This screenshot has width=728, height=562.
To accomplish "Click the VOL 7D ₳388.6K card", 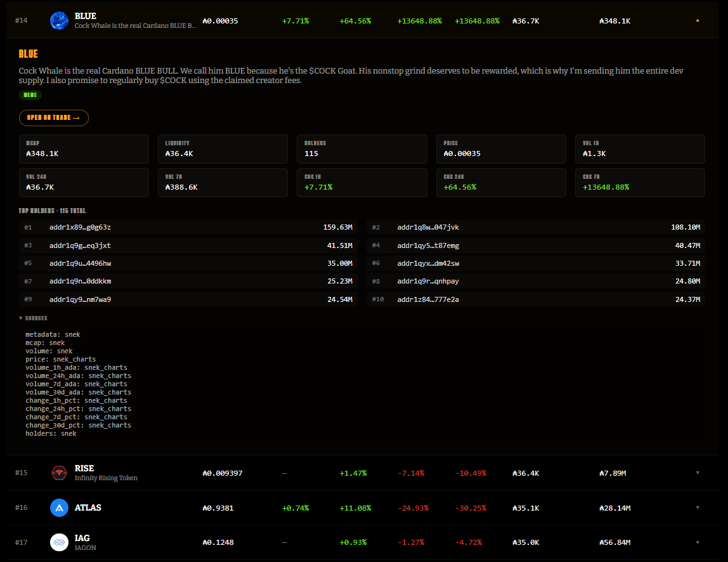I will (x=223, y=183).
